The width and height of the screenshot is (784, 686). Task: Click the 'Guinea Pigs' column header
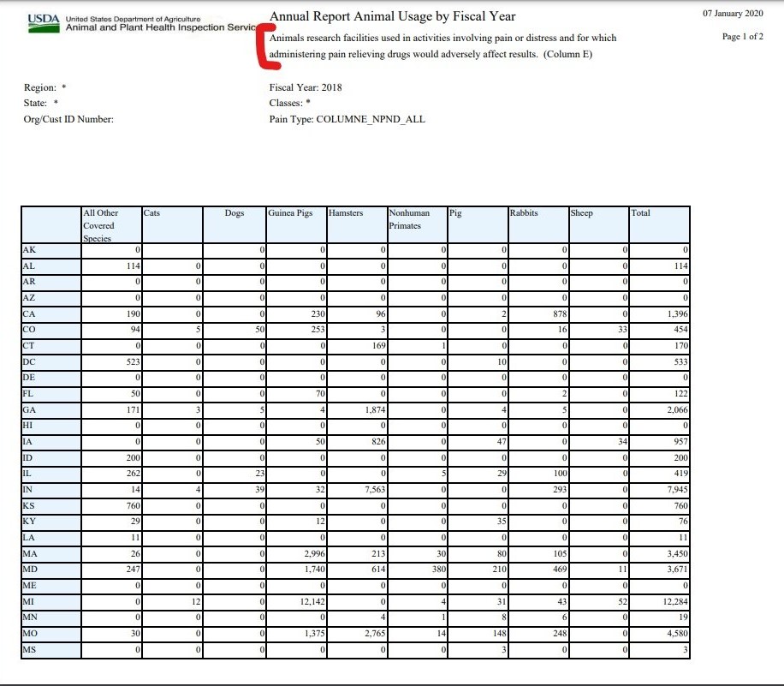(x=290, y=213)
